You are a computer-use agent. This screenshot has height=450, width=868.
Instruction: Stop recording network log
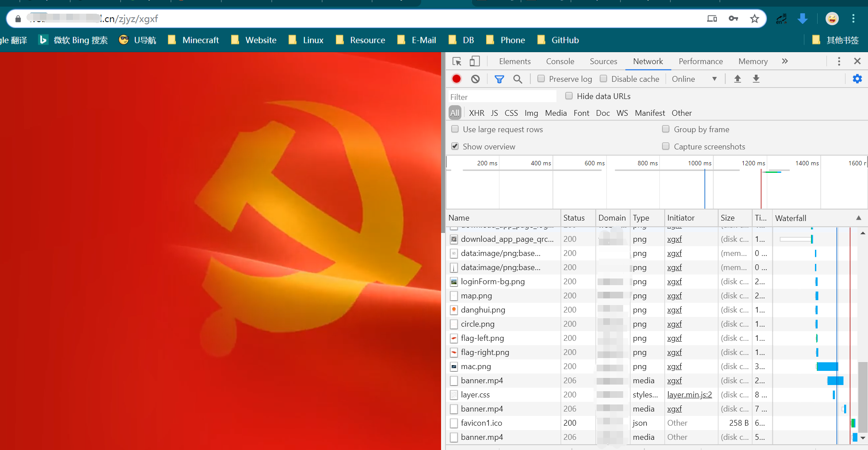click(457, 79)
